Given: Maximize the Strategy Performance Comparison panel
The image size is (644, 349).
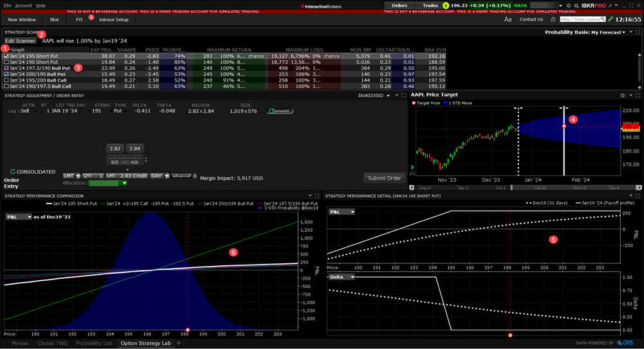Looking at the screenshot, I should (x=317, y=196).
